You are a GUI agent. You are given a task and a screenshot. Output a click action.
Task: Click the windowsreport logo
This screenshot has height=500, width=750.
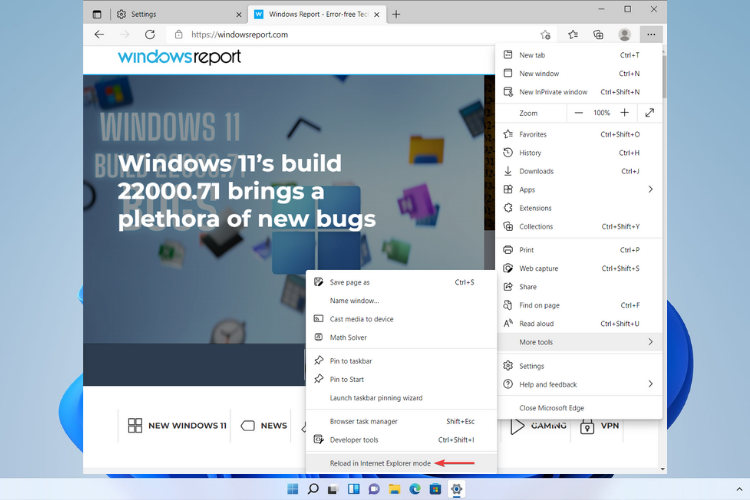click(x=179, y=57)
